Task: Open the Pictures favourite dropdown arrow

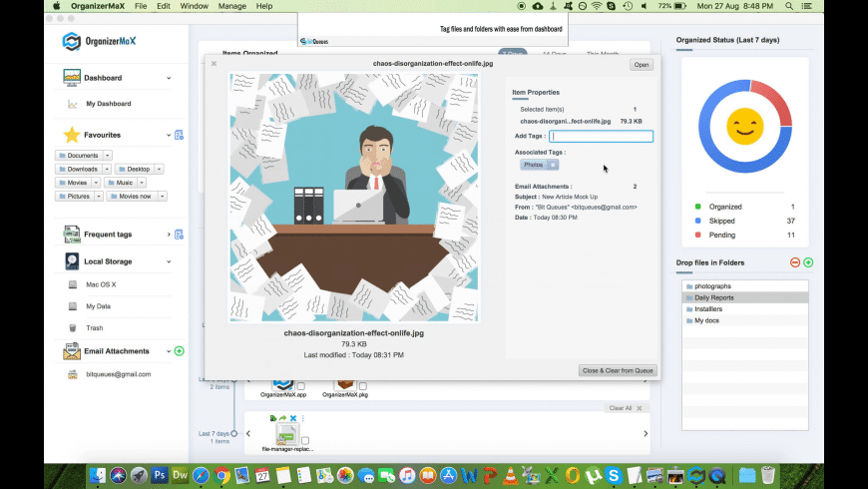Action: pos(99,196)
